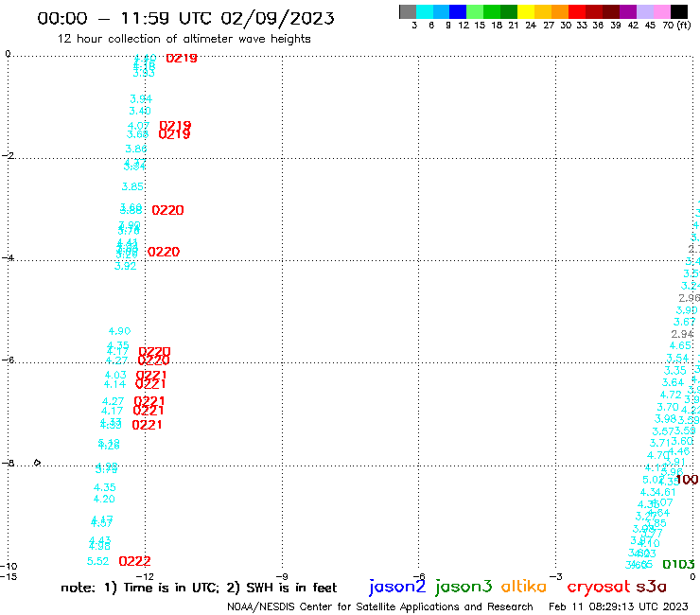
Task: Select the bright red swatch in the color scale
Action: coord(577,11)
